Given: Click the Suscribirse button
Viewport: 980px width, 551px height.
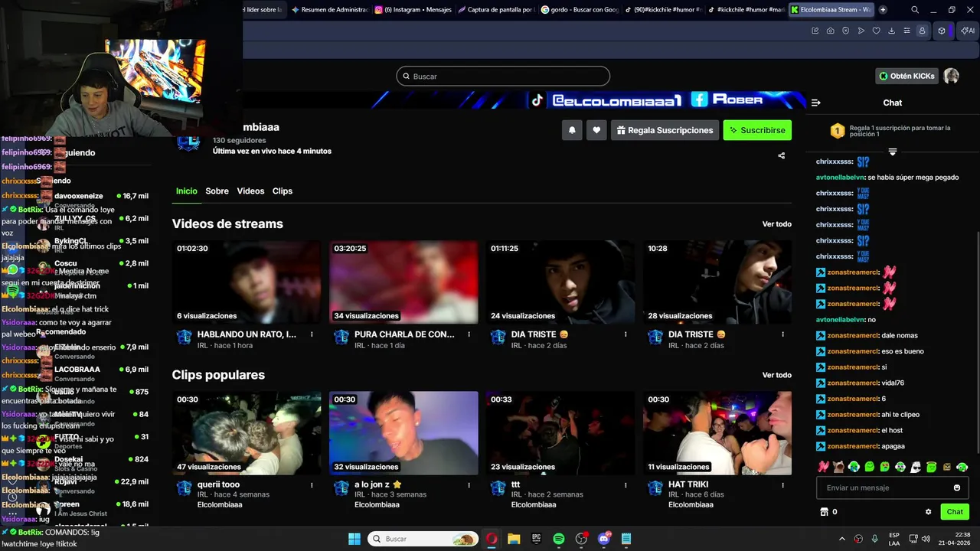Looking at the screenshot, I should tap(757, 130).
